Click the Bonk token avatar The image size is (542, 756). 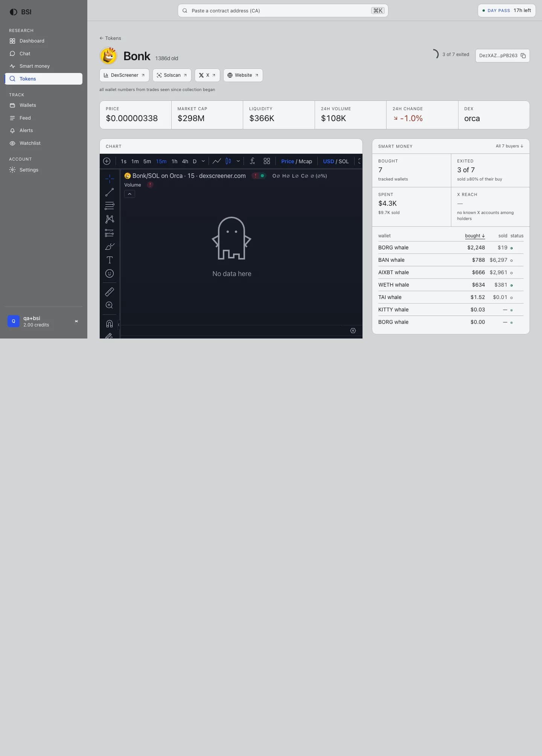coord(108,56)
